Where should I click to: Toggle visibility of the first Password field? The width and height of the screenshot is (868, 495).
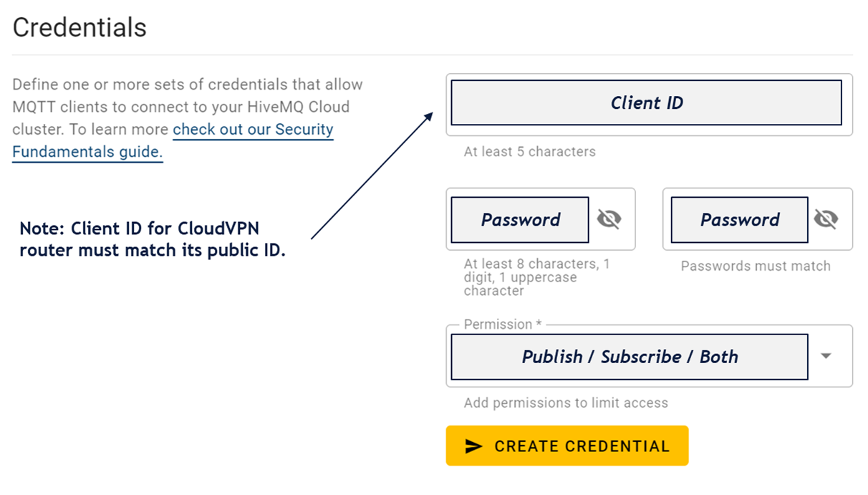[x=609, y=219]
